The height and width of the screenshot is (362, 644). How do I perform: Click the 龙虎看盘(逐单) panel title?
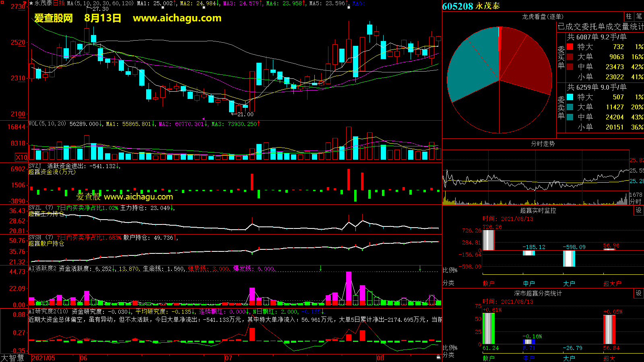[543, 16]
